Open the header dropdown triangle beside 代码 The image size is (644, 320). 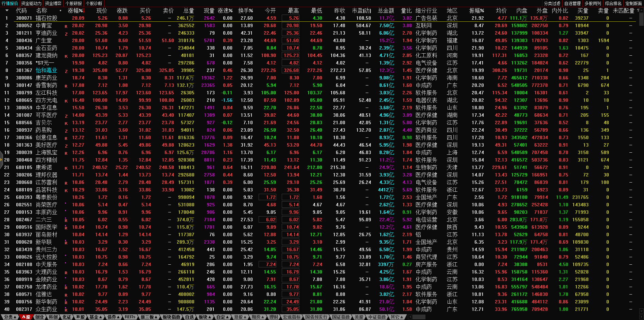[x=7, y=11]
